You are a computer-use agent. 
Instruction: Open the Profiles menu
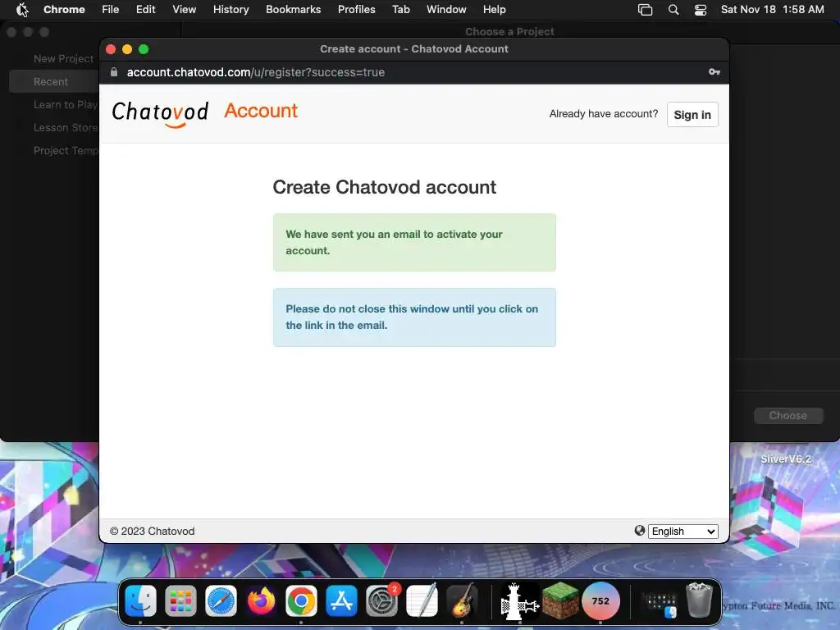356,10
